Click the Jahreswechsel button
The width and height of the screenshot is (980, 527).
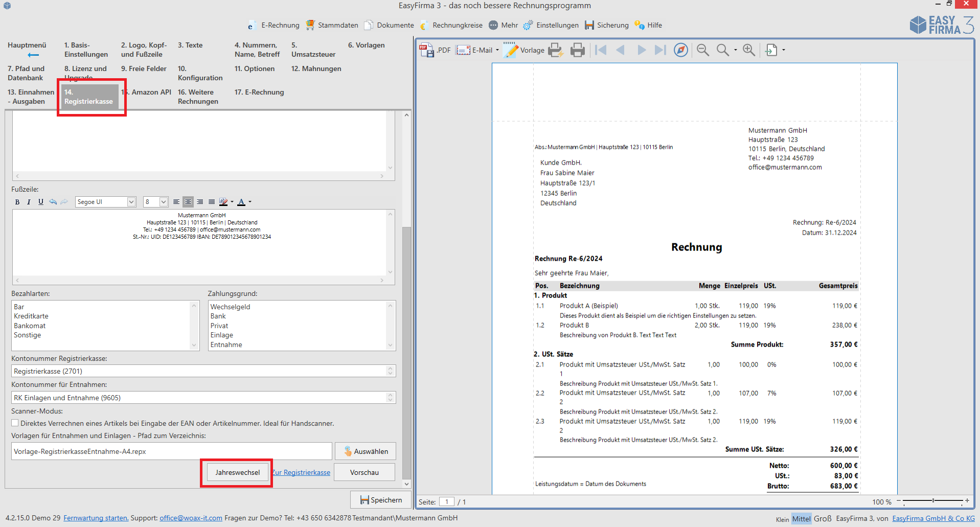(x=237, y=472)
